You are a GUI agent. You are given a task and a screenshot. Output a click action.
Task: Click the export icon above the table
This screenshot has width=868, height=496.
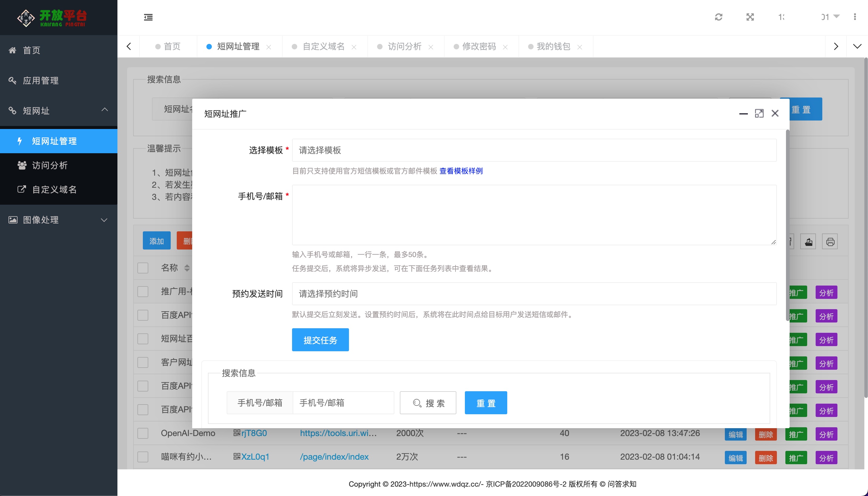click(x=808, y=242)
